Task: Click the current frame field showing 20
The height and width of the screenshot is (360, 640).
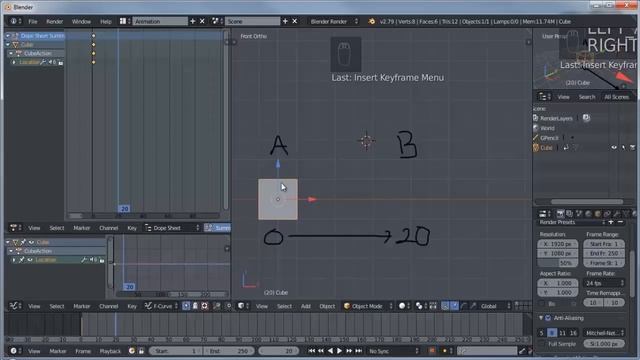Action: (279, 351)
